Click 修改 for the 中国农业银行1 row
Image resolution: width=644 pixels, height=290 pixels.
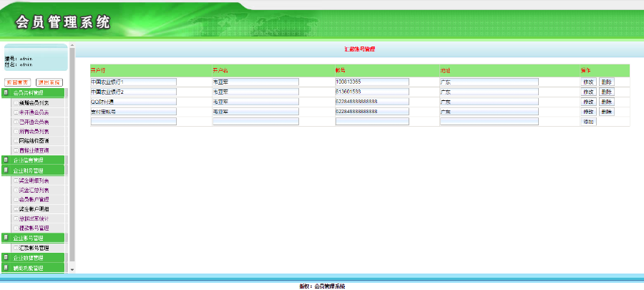[589, 82]
